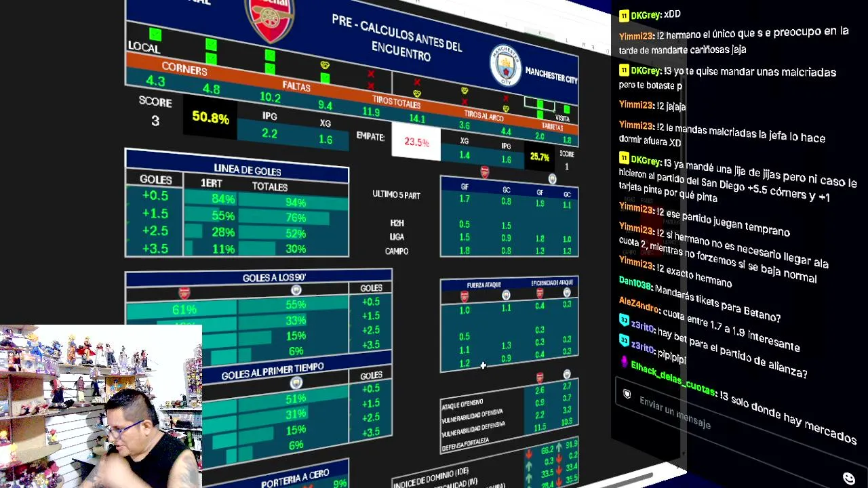Click the purple badge beside Elhack_delas_cuotas
868x488 pixels.
tap(625, 363)
